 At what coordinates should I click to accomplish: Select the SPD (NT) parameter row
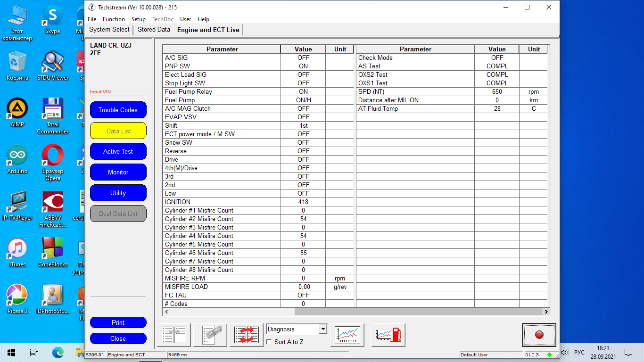click(452, 91)
